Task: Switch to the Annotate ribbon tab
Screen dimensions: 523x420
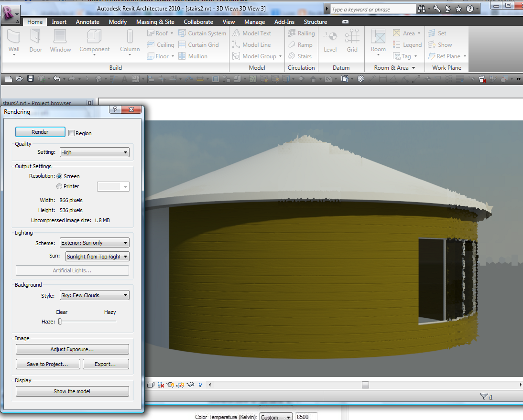Action: [x=87, y=22]
